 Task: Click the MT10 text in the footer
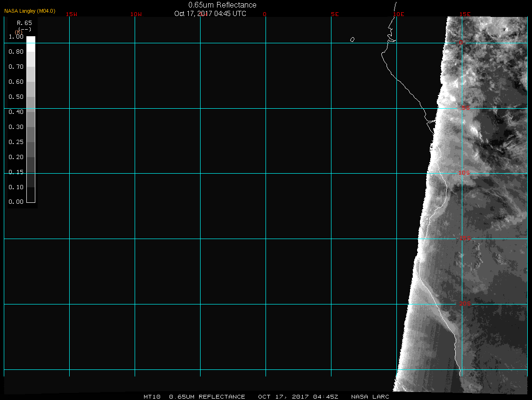pos(152,397)
